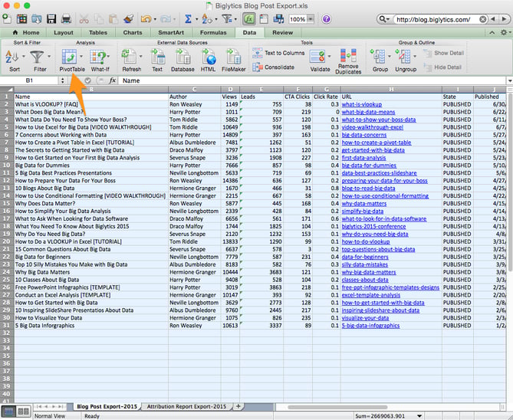Click the search field with blog URL
The image size is (513, 420).
437,19
